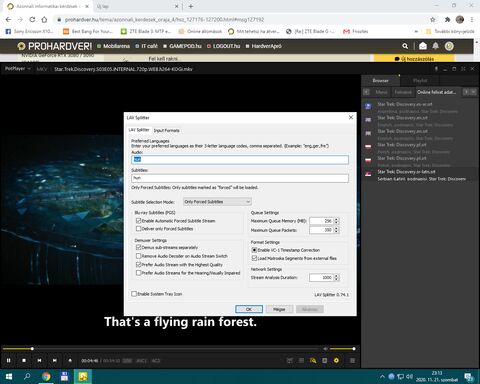Open the Prohardver search magnifier icon

click(x=405, y=46)
